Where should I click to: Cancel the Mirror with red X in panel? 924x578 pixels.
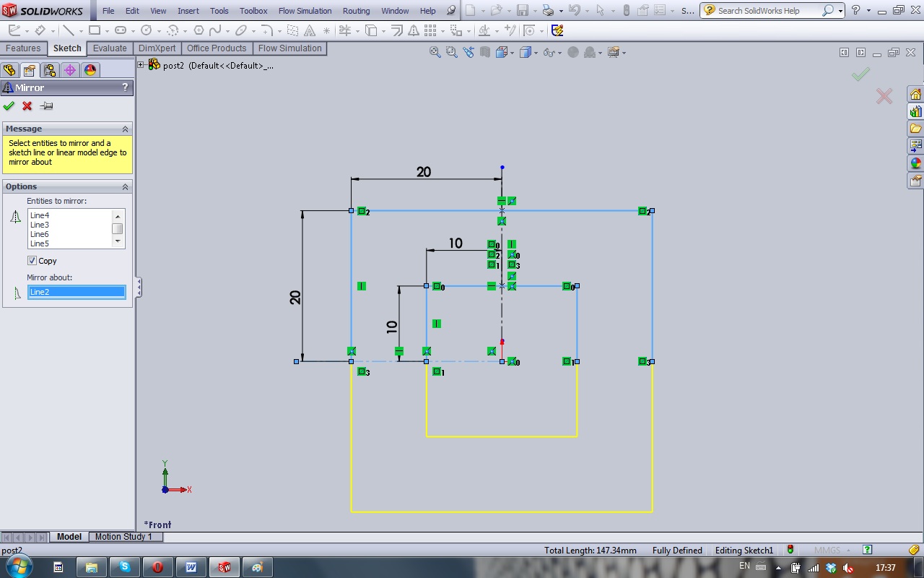click(x=27, y=106)
